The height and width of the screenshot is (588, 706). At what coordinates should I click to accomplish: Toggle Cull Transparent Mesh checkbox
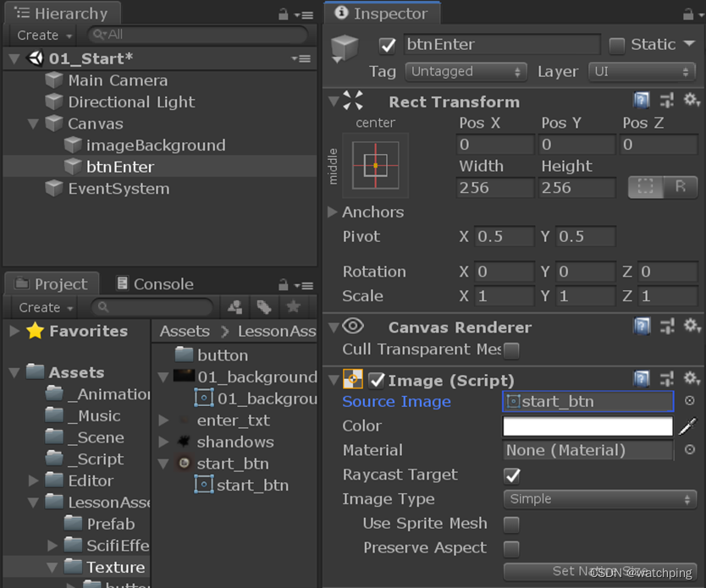point(511,350)
